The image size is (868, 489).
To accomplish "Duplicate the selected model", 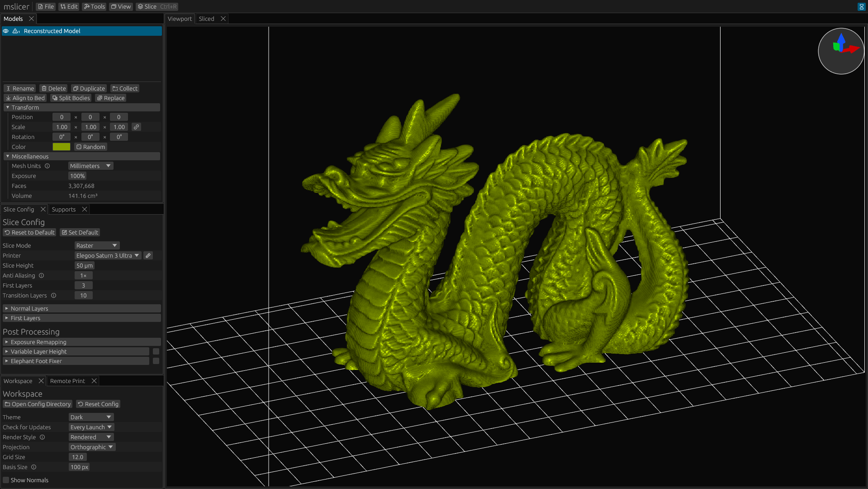I will 89,89.
